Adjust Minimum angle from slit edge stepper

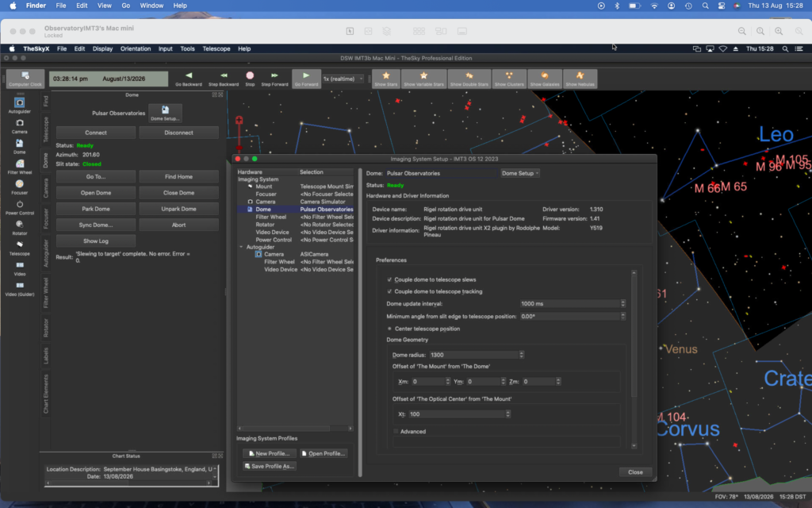[x=623, y=316]
